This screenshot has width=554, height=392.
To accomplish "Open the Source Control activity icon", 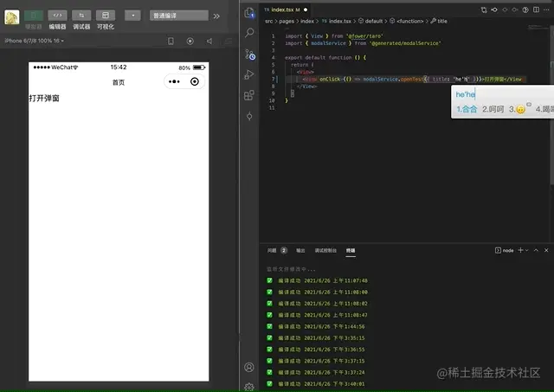I will 250,54.
